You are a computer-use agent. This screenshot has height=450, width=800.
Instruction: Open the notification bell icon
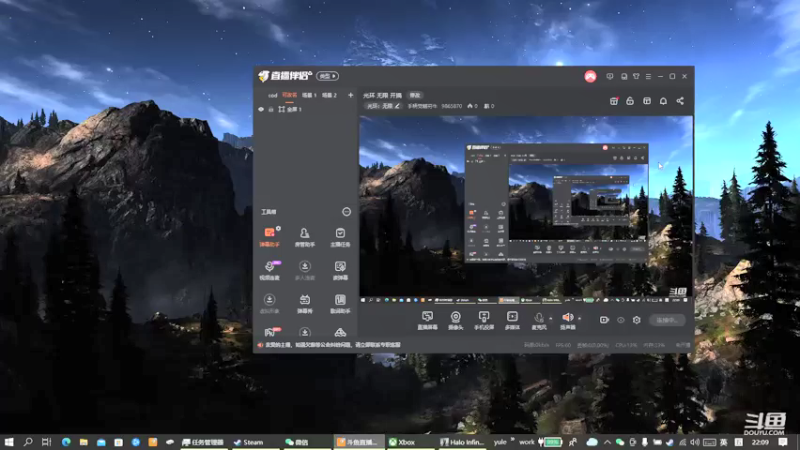(663, 101)
